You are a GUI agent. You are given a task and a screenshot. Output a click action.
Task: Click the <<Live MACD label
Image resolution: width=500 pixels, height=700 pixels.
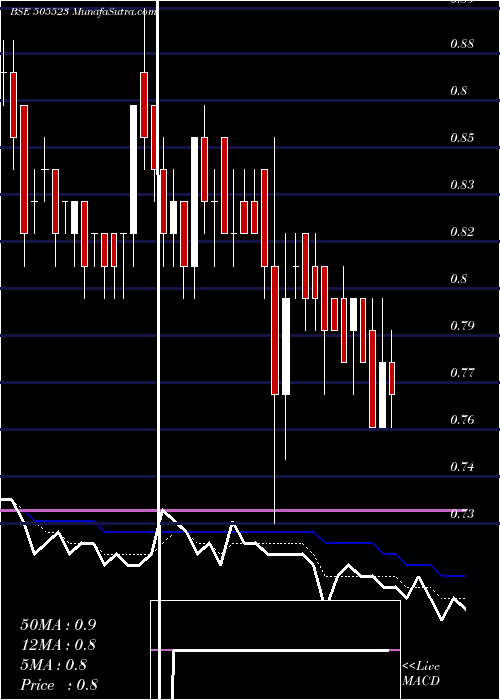pos(421,674)
